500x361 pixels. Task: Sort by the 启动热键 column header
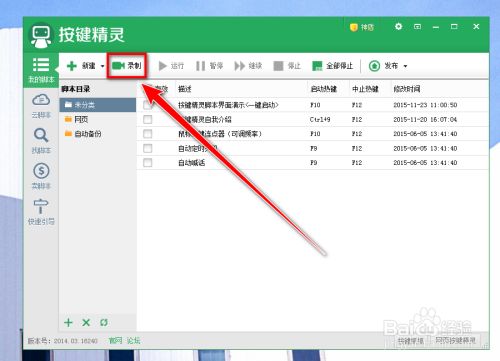point(323,89)
